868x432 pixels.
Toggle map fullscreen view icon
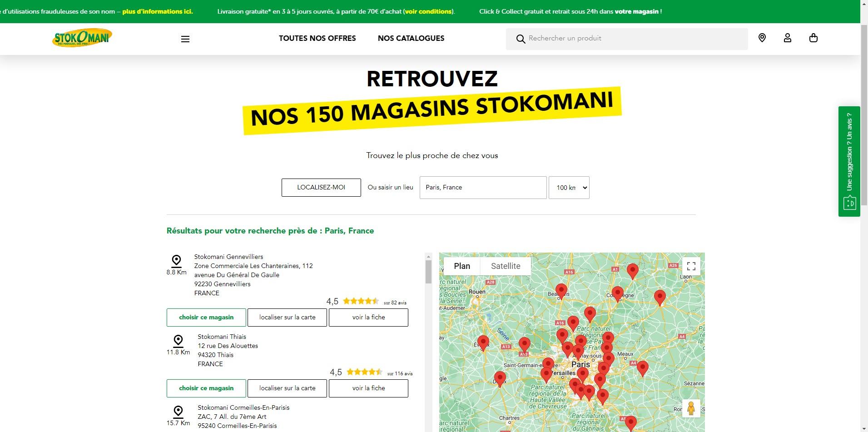point(691,266)
